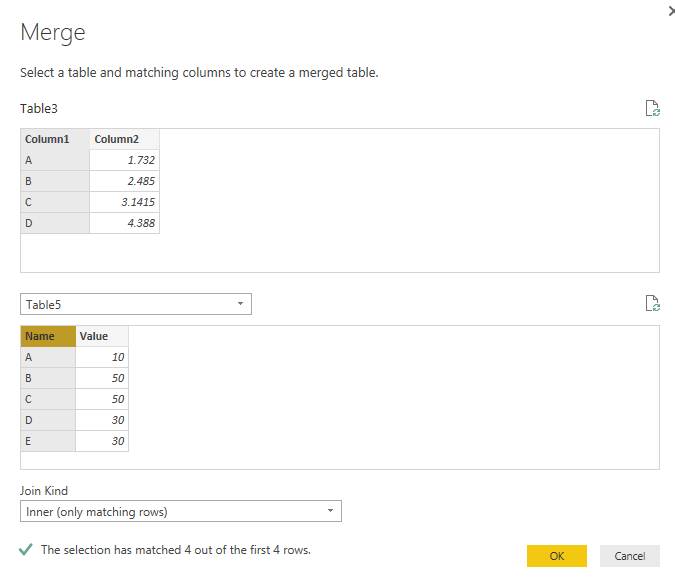Close the Merge dialog with the X

pos(669,10)
